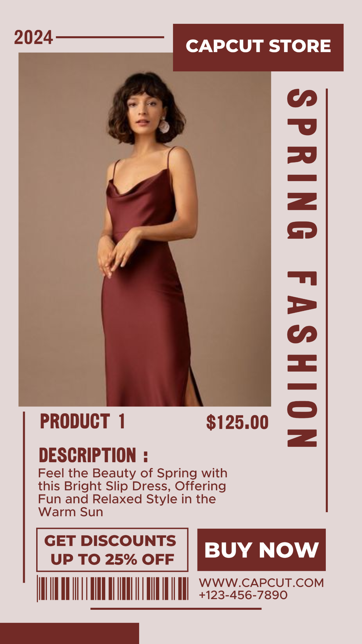Click the vertical line right of SPRING FASHION
This screenshot has width=362, height=644.
click(327, 300)
